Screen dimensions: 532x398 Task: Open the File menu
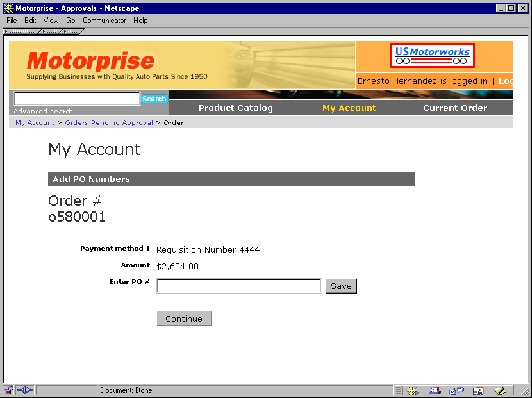pos(12,21)
